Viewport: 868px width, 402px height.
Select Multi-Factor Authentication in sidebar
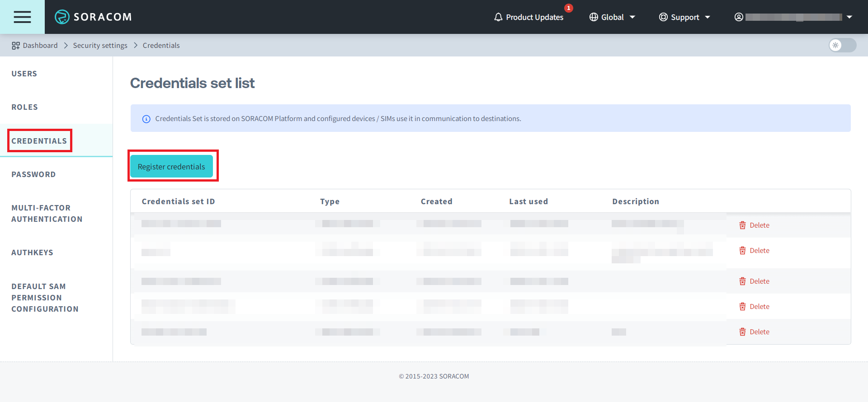coord(47,214)
